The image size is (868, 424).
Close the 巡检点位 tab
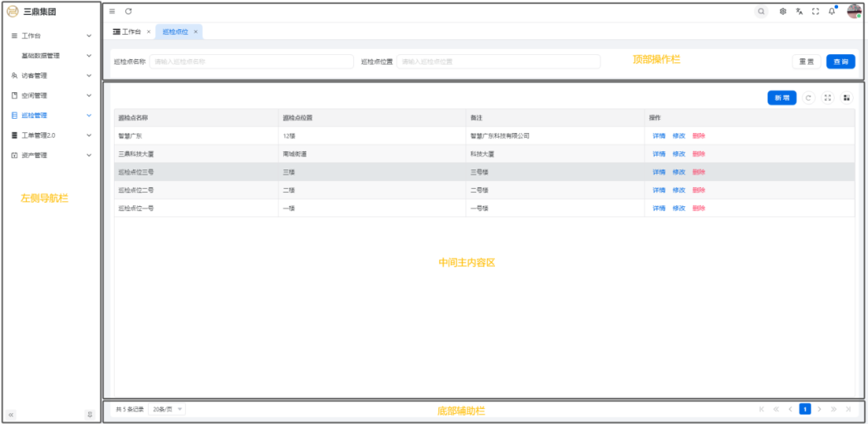coord(195,32)
